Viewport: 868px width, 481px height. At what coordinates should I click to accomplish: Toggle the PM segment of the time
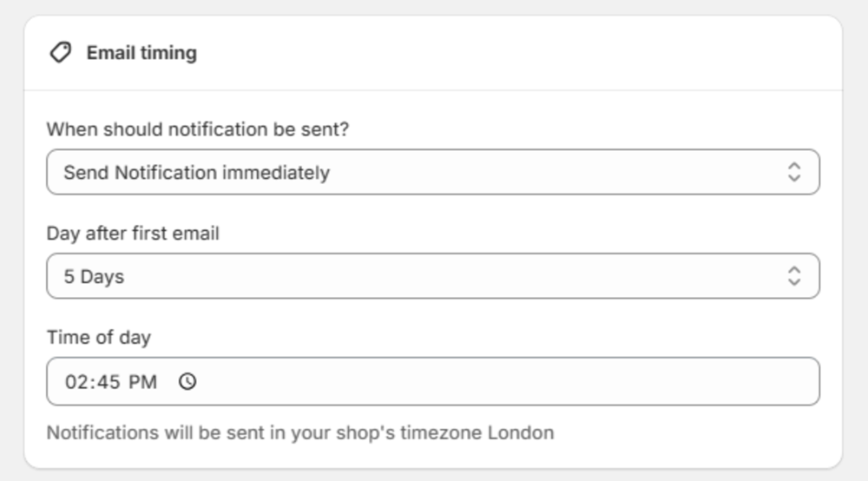pyautogui.click(x=143, y=382)
